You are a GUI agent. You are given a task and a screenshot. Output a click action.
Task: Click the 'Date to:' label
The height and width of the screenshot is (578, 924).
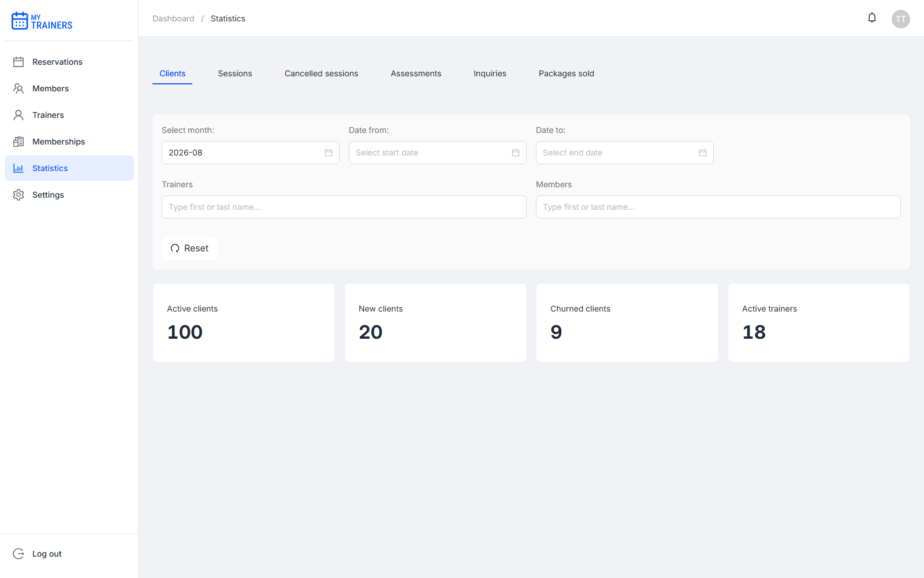[550, 130]
